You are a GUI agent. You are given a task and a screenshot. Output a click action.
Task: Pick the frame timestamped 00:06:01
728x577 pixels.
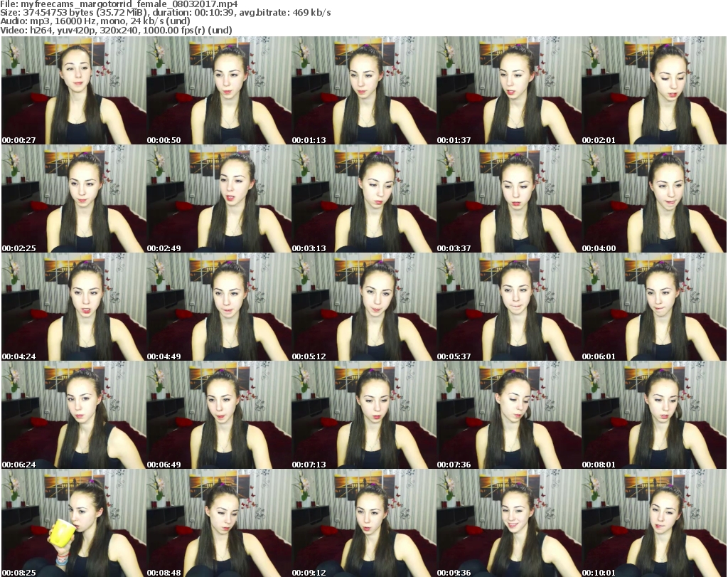(x=654, y=307)
